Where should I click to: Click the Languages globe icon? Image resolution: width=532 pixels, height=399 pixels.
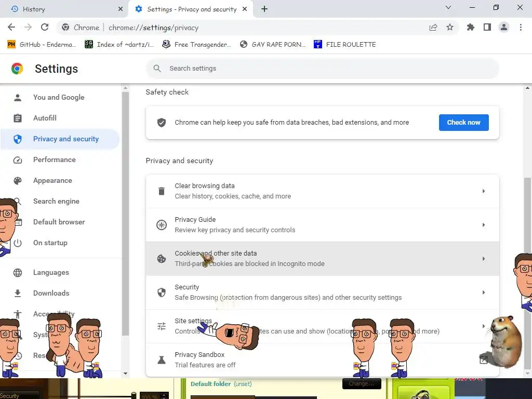coord(18,273)
